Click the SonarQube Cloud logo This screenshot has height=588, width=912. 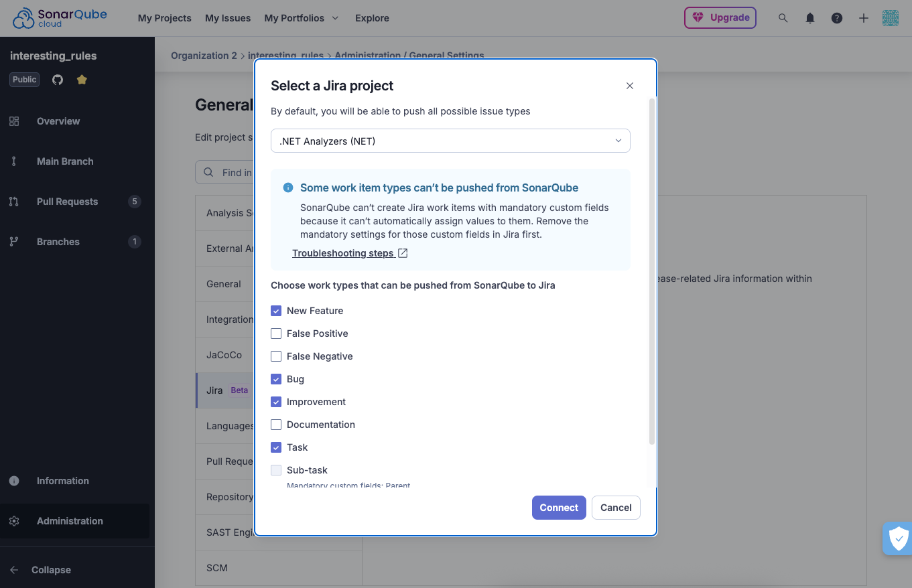60,18
